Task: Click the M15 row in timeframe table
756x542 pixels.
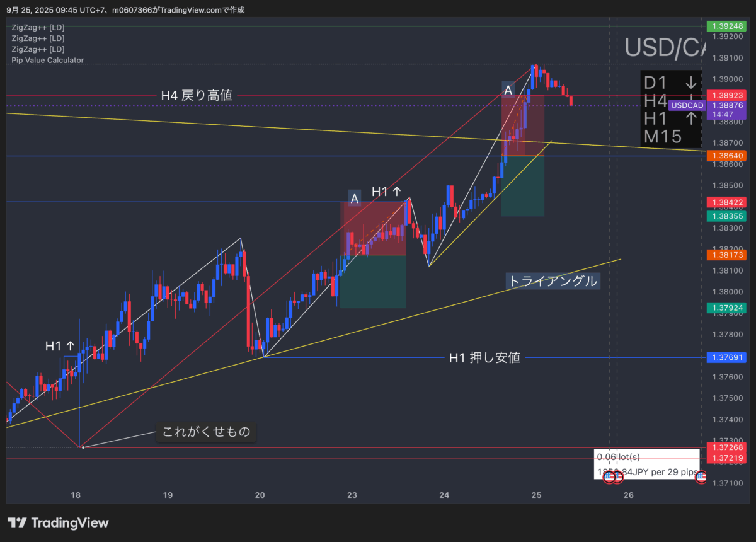Action: pos(662,136)
